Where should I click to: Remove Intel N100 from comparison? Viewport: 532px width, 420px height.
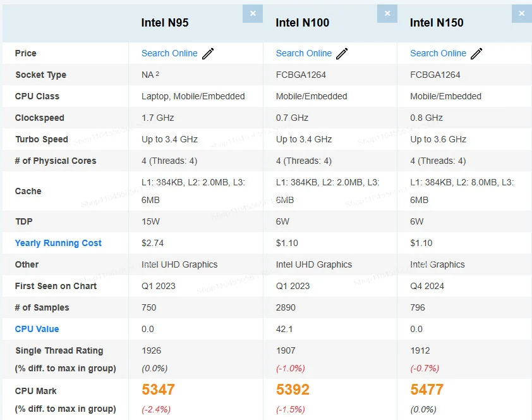(387, 13)
